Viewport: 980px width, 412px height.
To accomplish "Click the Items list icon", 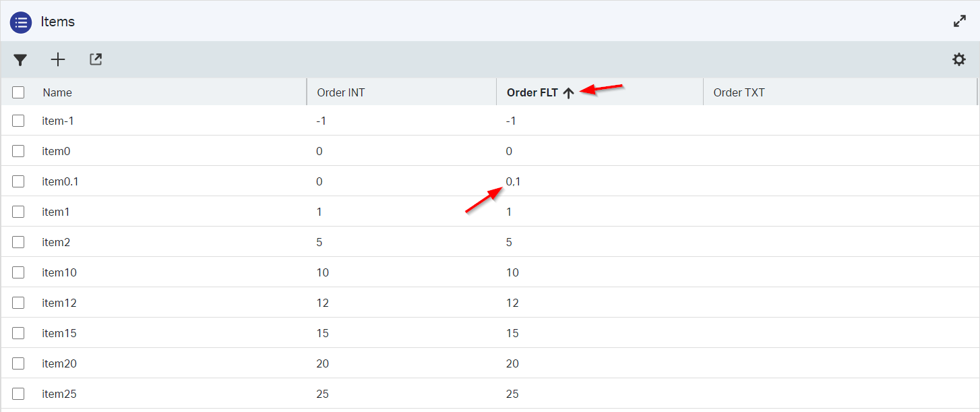I will (21, 22).
